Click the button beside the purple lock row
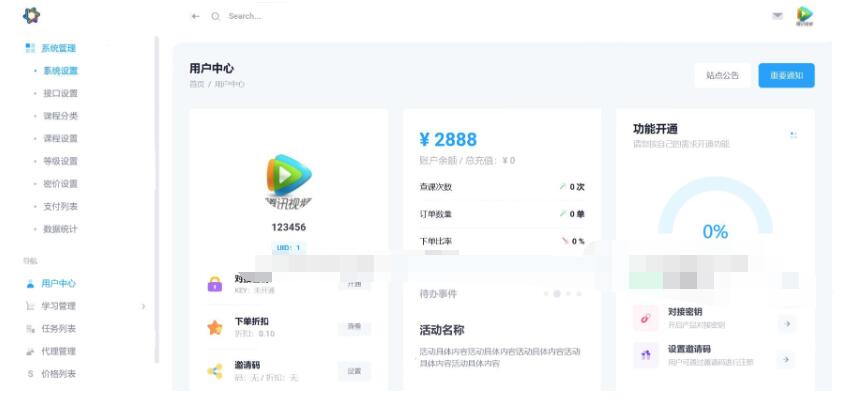Screen dimensions: 841x399 point(354,284)
